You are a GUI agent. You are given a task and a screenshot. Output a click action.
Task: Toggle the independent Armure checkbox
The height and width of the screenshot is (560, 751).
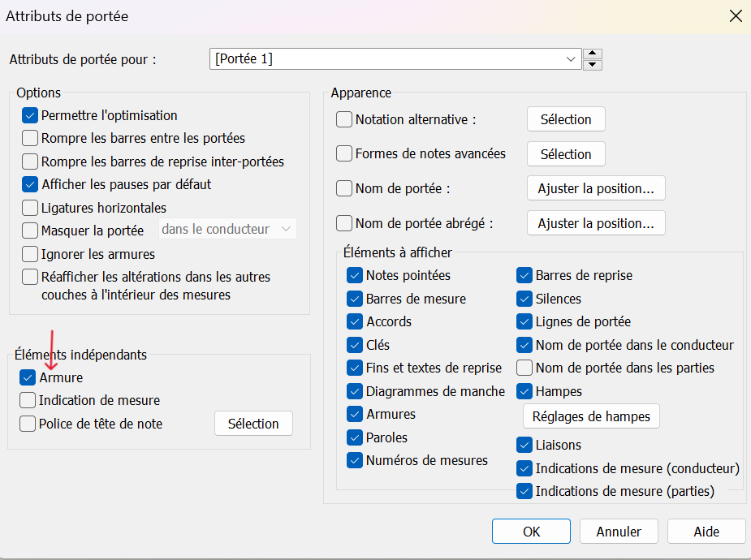[x=28, y=377]
